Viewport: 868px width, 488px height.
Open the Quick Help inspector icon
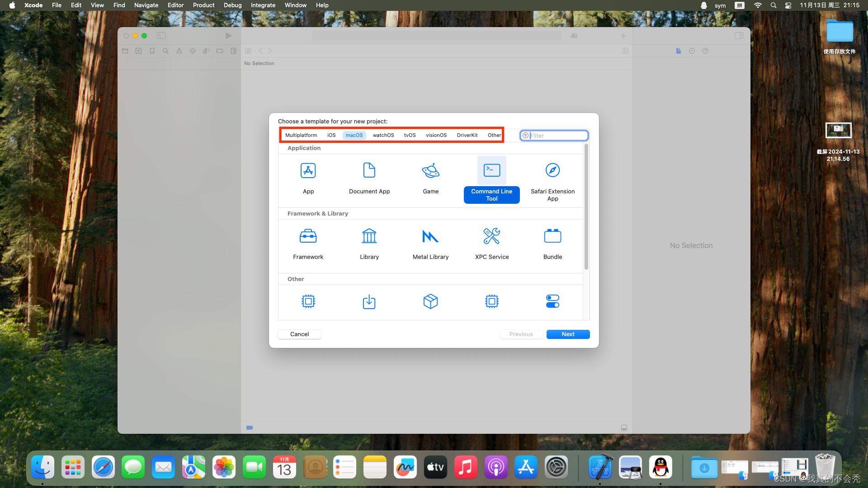coord(706,51)
